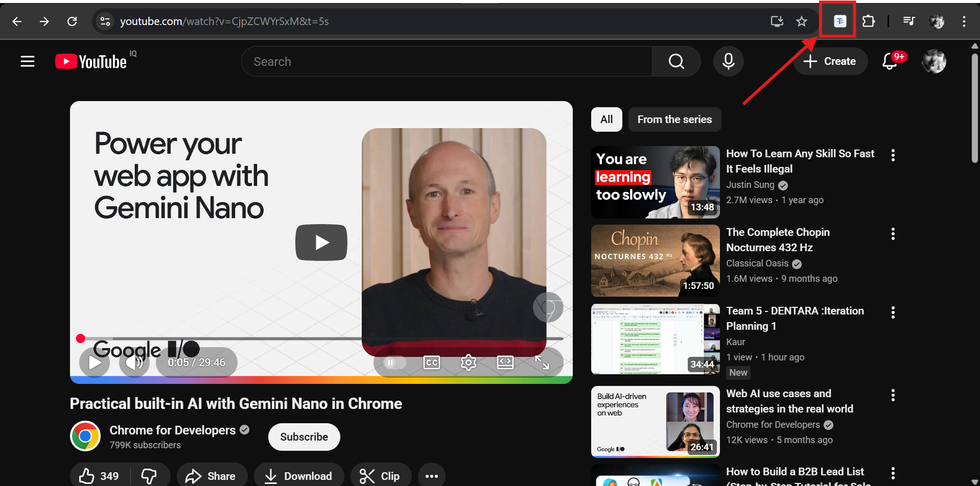Reload the YouTube page

[72, 21]
